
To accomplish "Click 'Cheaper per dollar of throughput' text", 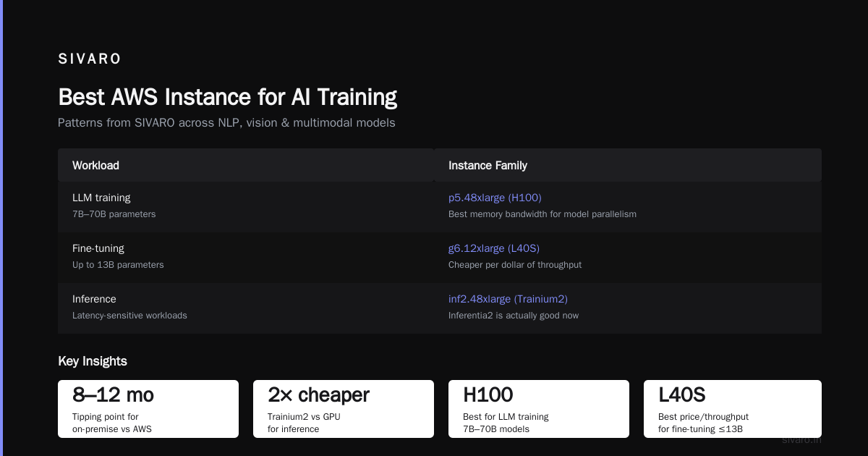I will pyautogui.click(x=515, y=265).
